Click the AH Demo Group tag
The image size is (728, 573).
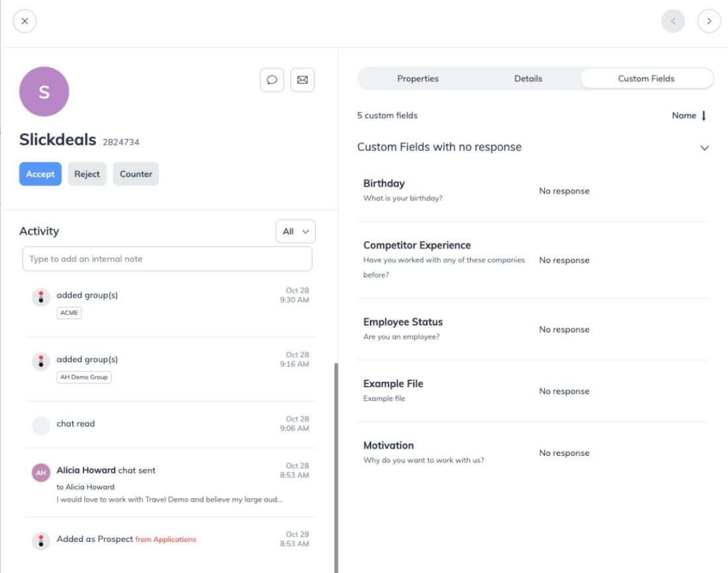tap(84, 377)
